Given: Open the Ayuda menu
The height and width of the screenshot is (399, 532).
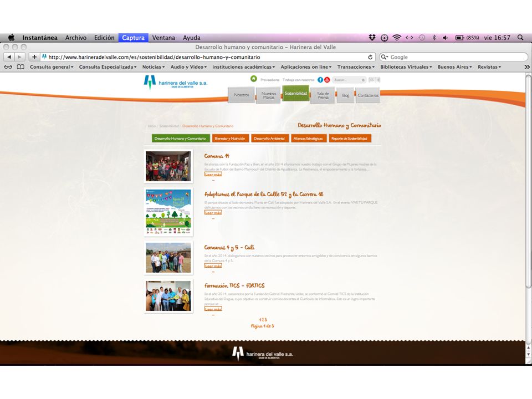Looking at the screenshot, I should click(191, 38).
